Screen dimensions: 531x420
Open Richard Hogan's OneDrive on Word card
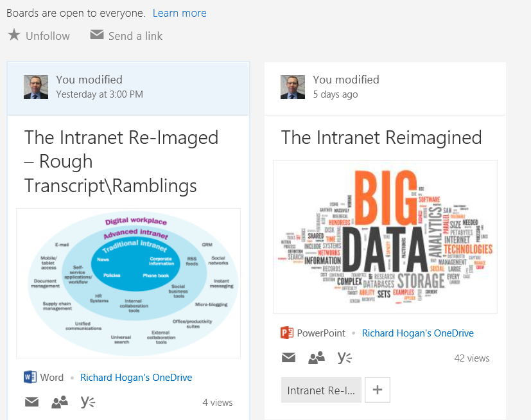coord(136,378)
